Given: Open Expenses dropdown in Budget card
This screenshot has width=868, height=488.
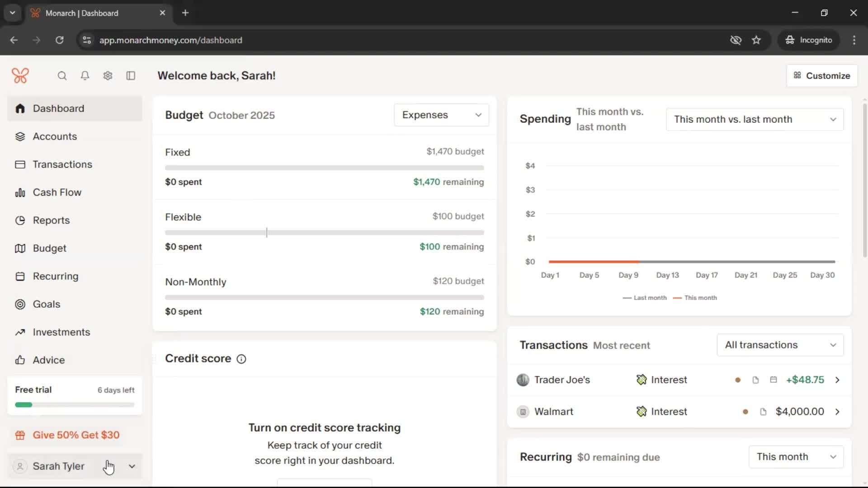Looking at the screenshot, I should [441, 115].
